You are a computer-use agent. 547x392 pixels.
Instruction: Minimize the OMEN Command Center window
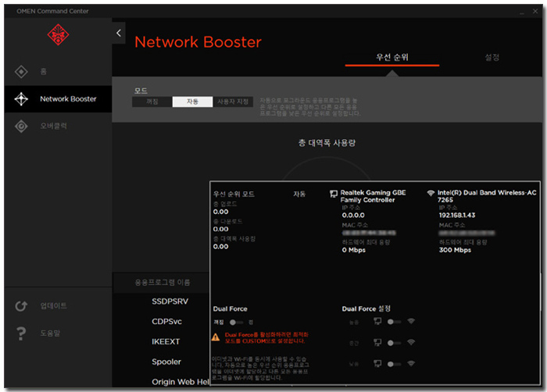522,12
